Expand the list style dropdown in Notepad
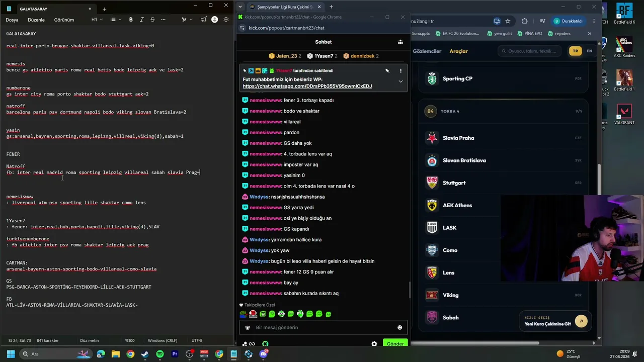 tap(115, 20)
